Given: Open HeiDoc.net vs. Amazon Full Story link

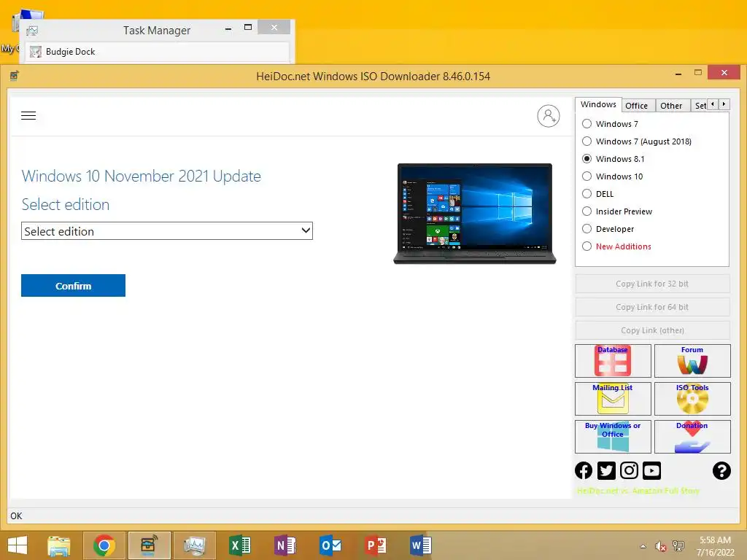Looking at the screenshot, I should [638, 491].
